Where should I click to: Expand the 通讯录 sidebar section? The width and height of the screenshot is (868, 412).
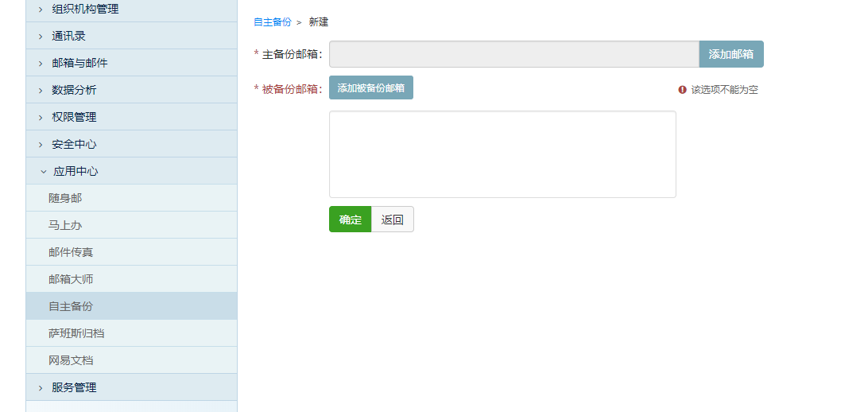68,36
